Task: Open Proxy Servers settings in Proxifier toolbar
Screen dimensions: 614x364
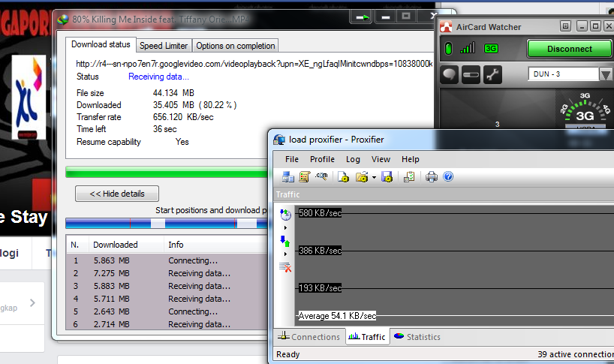Action: click(x=287, y=177)
